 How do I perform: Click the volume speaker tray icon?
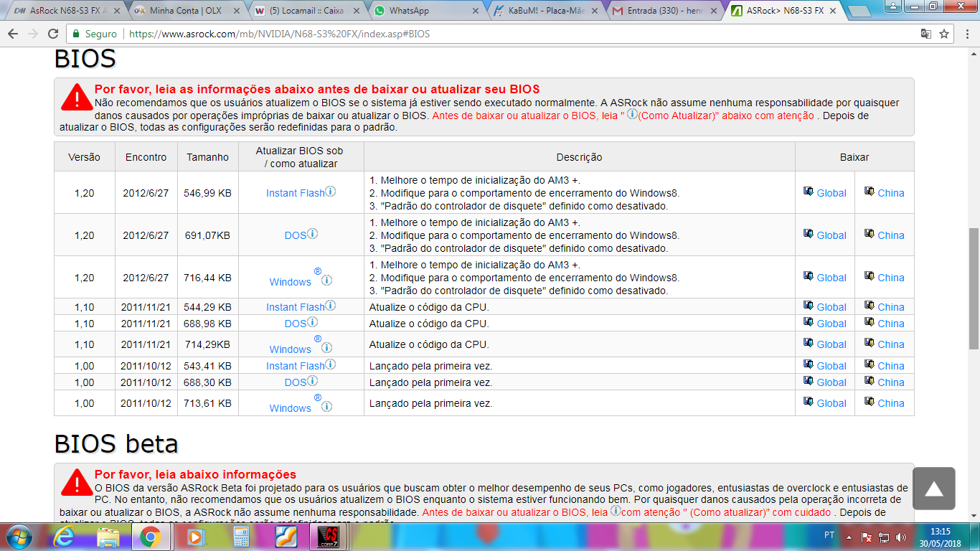click(x=900, y=537)
